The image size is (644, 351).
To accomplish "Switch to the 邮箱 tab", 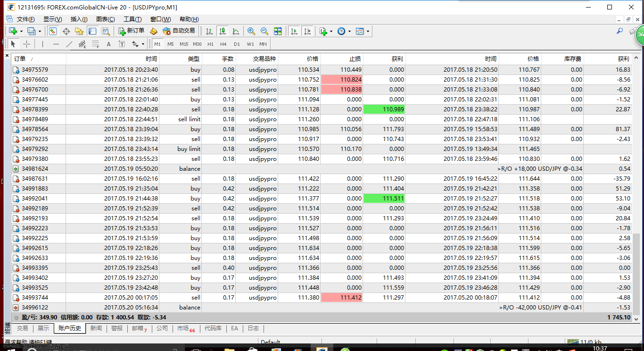I will tap(140, 328).
